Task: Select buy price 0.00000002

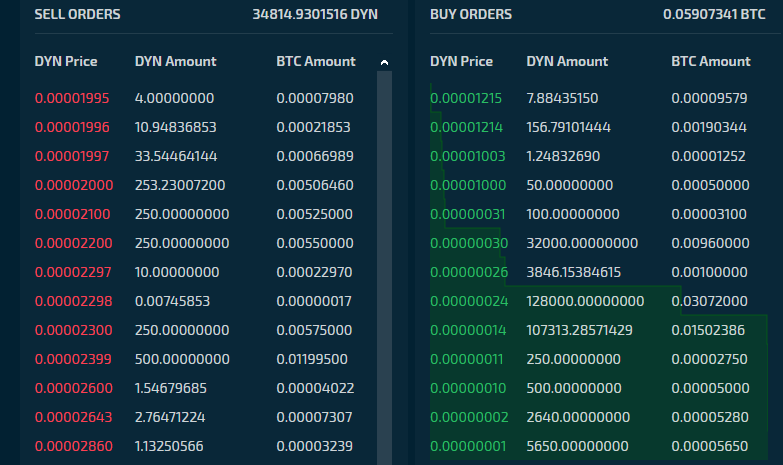Action: pos(469,417)
